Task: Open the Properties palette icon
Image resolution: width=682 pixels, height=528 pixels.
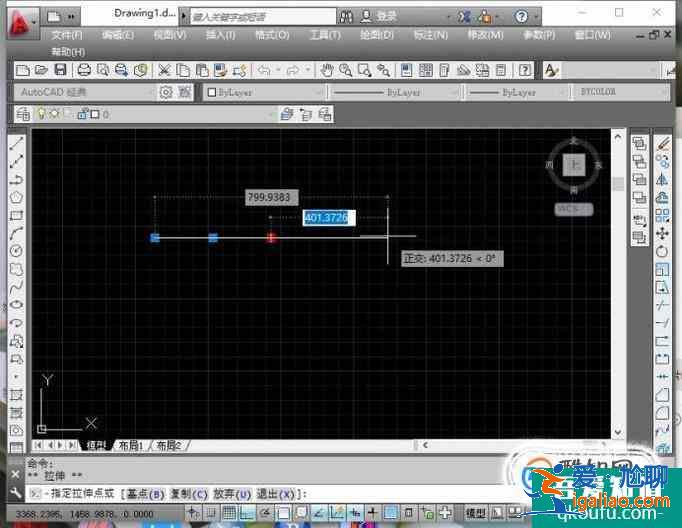Action: [406, 70]
